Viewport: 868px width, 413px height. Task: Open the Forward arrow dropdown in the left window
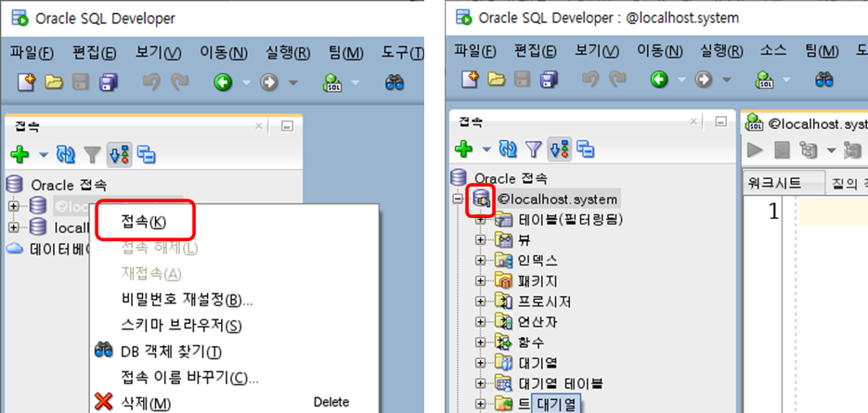pos(291,83)
